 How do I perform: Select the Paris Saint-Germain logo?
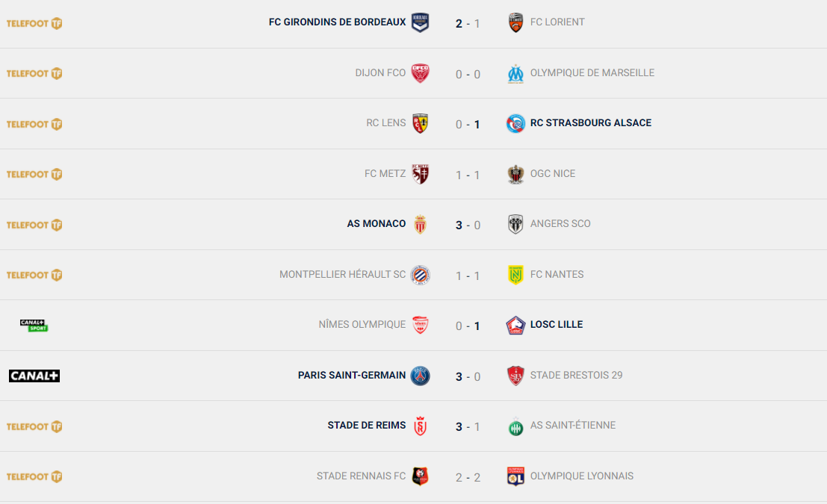coord(420,376)
